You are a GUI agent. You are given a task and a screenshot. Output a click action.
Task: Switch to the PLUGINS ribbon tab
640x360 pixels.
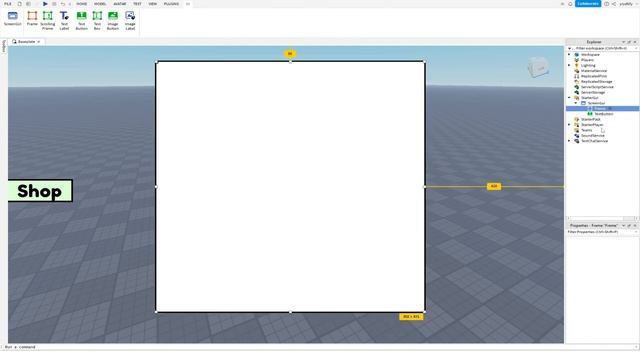tap(171, 4)
